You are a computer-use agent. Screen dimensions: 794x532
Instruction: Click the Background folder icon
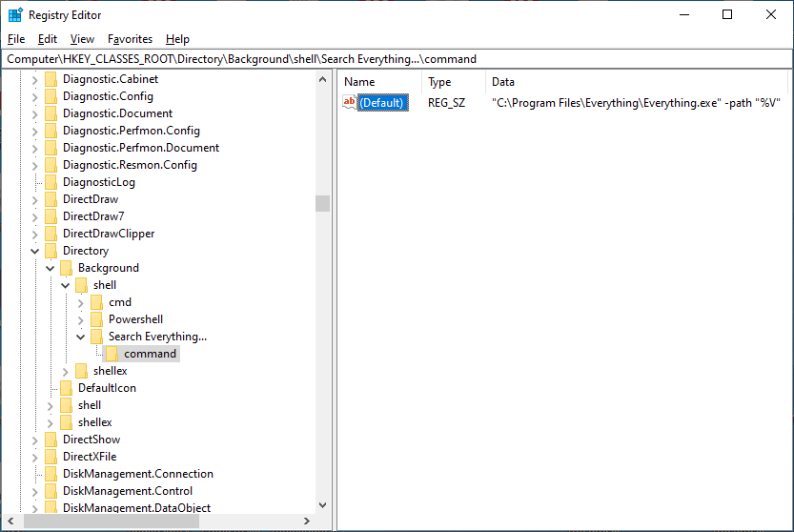pos(66,268)
